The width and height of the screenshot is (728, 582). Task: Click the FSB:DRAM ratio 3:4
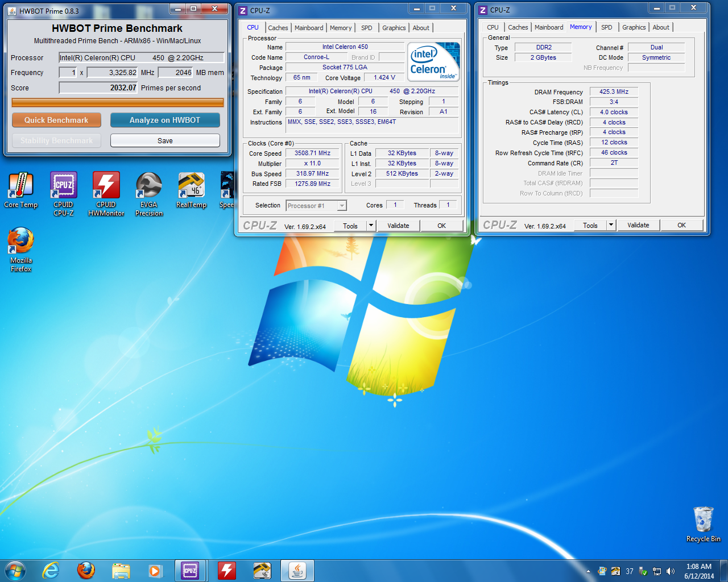[614, 102]
